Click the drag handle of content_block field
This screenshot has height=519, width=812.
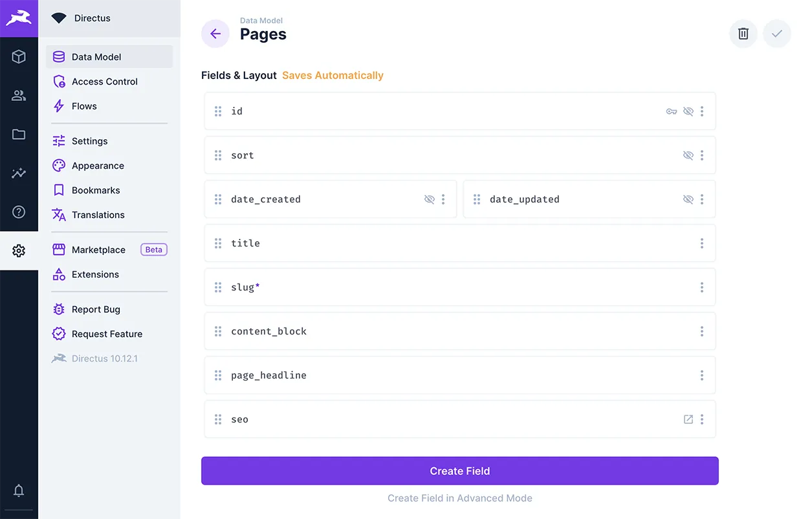(x=218, y=331)
